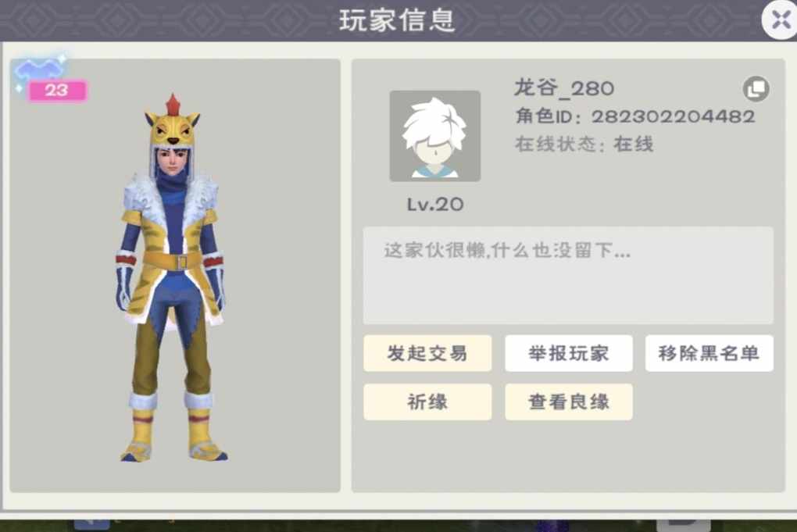The image size is (797, 532).
Task: Report this player via 举报玩家
Action: (569, 353)
